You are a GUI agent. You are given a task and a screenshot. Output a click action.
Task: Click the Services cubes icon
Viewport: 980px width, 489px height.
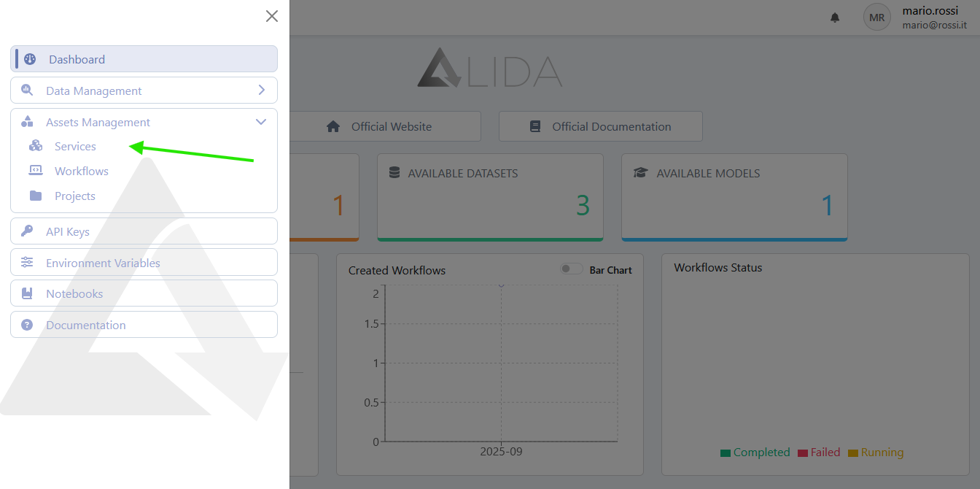coord(36,146)
